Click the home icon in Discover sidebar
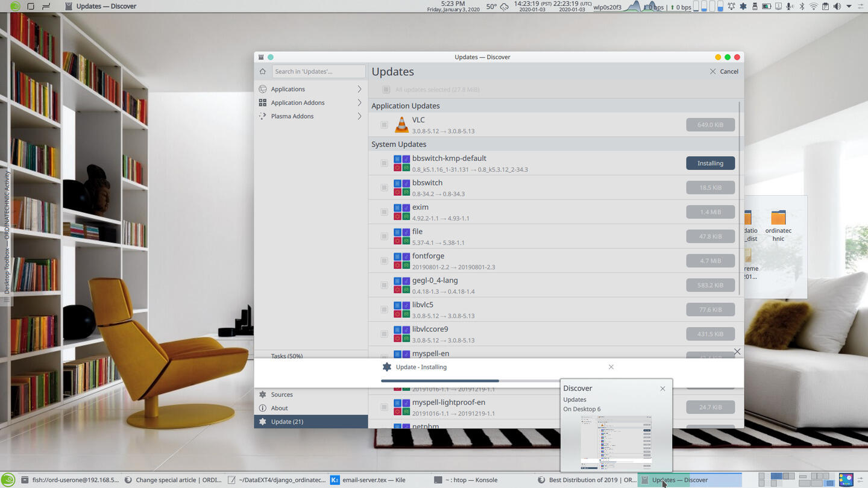 (x=262, y=71)
